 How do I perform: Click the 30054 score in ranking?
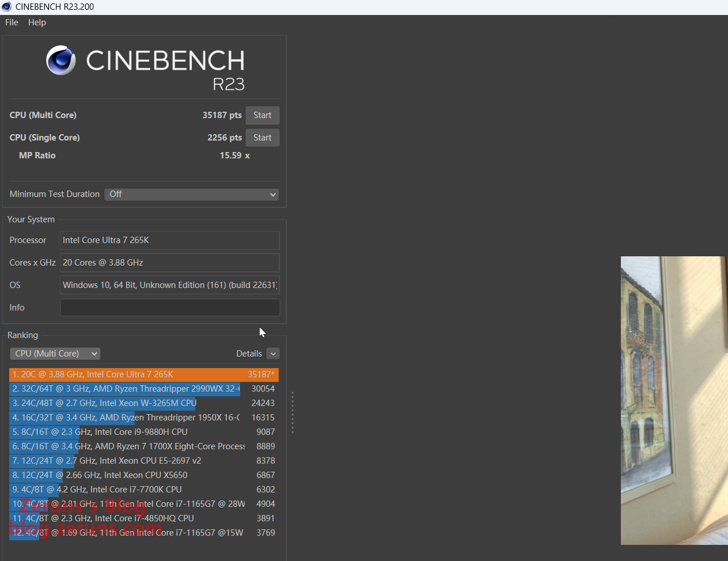[263, 389]
